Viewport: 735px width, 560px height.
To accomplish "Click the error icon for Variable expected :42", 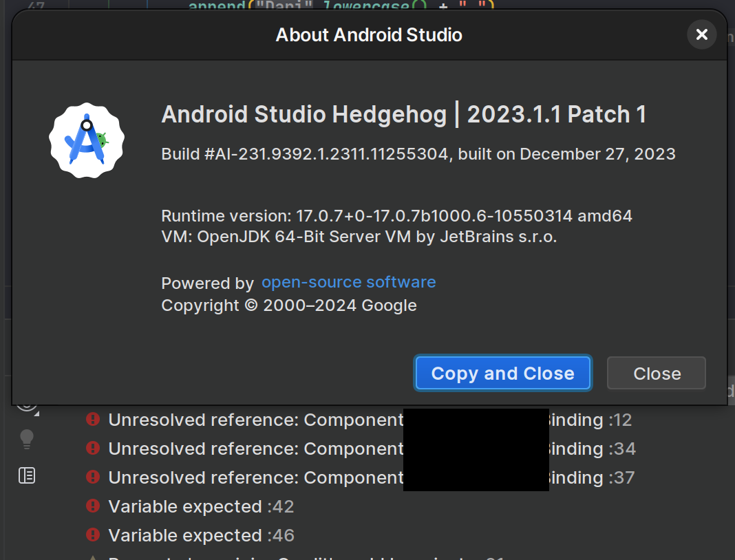I will tap(93, 506).
